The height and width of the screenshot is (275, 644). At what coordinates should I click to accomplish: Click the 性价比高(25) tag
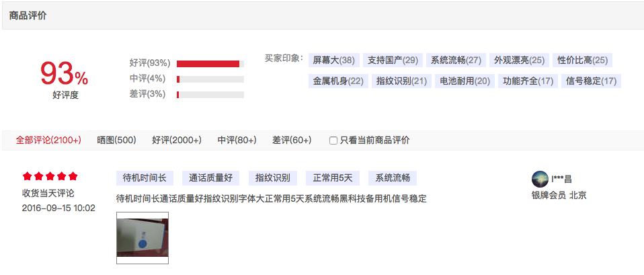(582, 61)
